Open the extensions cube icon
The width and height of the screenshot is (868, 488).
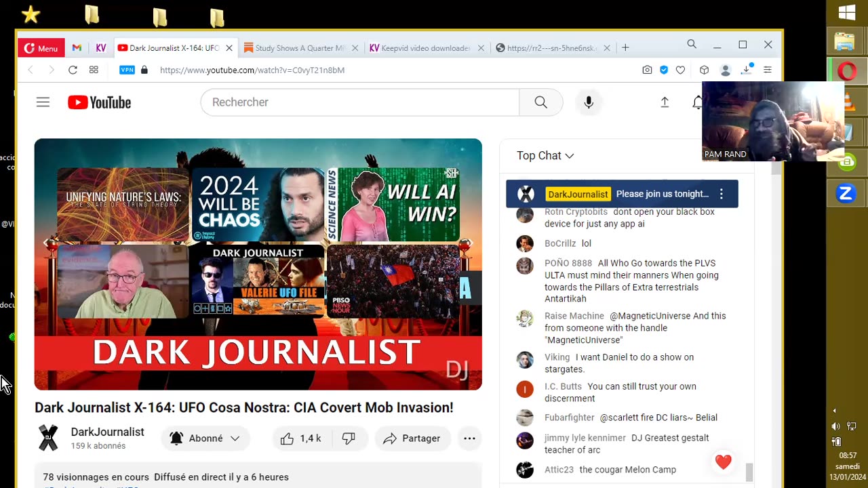(704, 70)
